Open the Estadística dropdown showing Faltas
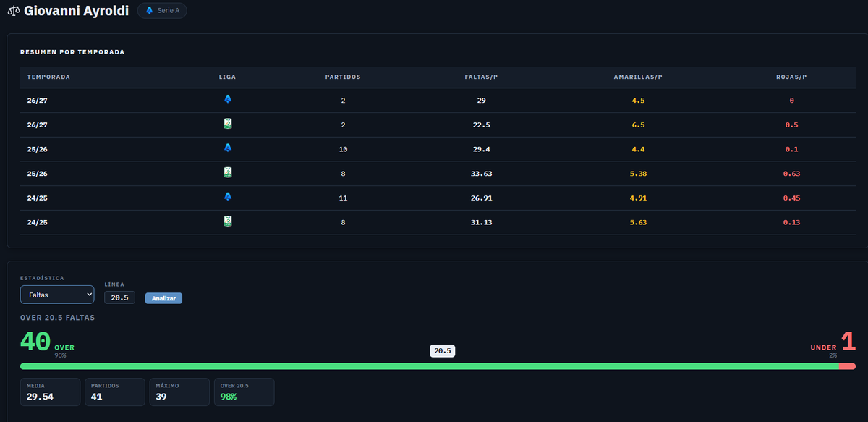The height and width of the screenshot is (422, 868). tap(57, 295)
